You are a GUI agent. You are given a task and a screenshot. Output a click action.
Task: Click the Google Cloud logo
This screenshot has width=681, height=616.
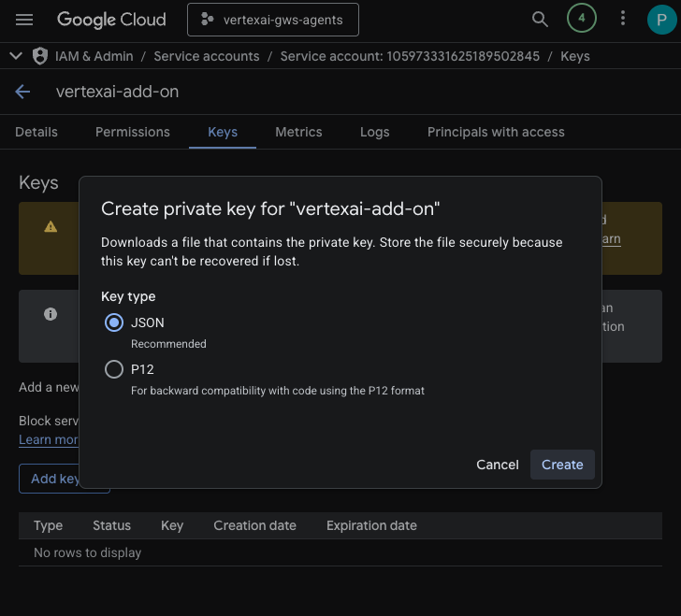(111, 19)
